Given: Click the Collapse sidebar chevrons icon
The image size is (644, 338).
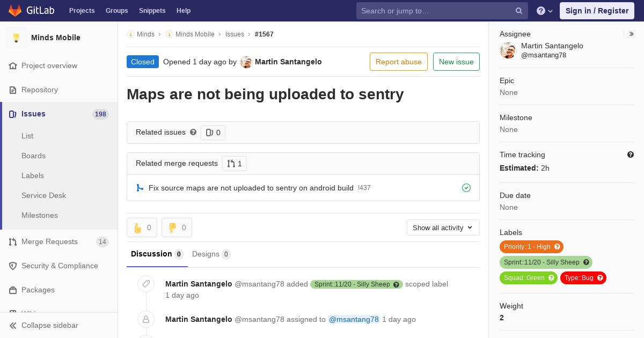Looking at the screenshot, I should point(13,326).
